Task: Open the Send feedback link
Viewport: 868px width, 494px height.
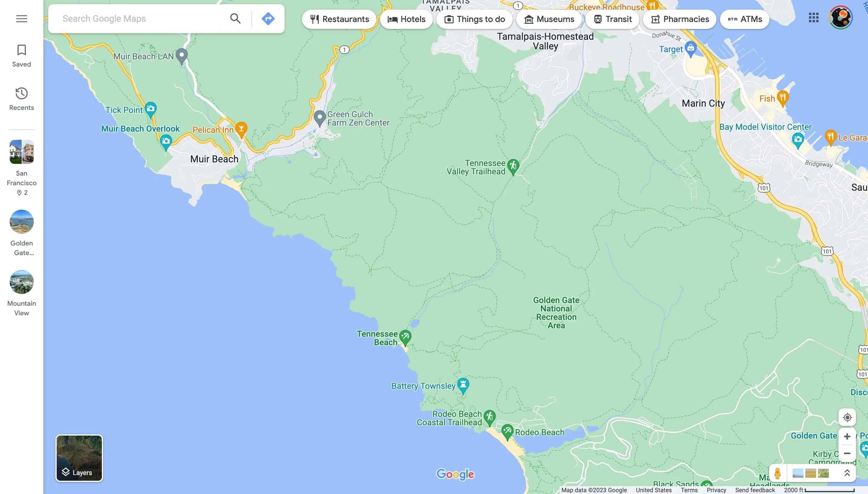Action: click(755, 490)
